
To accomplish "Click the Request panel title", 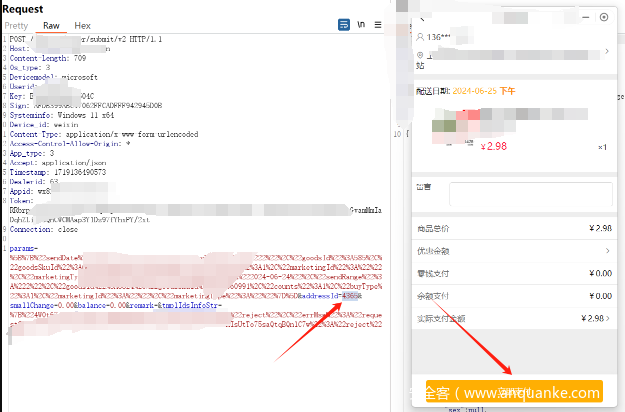I will click(23, 9).
